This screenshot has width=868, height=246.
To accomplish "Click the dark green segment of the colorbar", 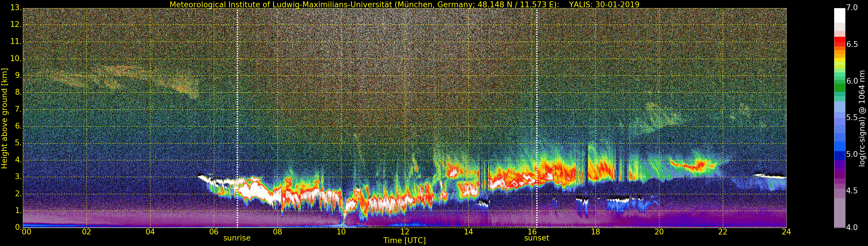I will 839,88.
